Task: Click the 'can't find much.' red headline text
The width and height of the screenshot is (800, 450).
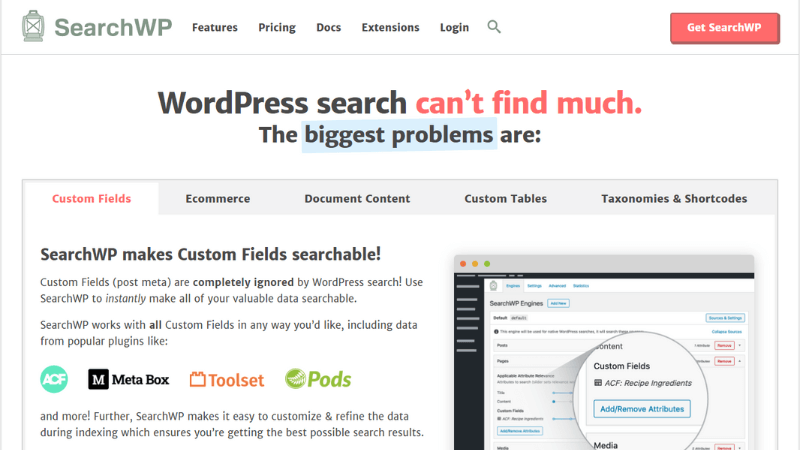Action: coord(529,103)
